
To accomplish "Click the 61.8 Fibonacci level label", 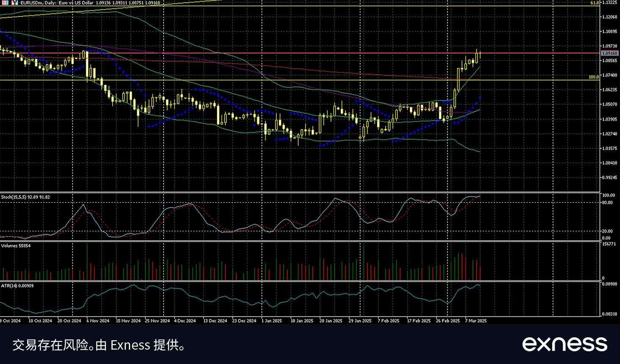I will click(x=595, y=3).
